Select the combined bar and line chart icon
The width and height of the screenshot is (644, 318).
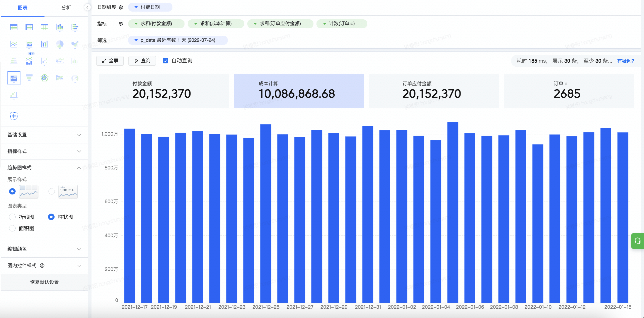pyautogui.click(x=44, y=44)
